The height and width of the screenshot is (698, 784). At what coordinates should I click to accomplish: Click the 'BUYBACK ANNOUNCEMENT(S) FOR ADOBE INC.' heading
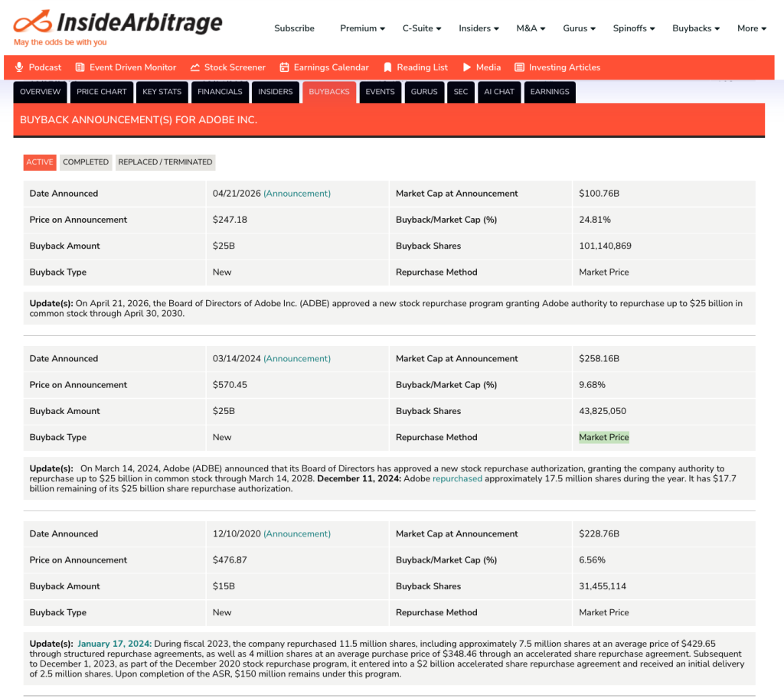tap(139, 120)
